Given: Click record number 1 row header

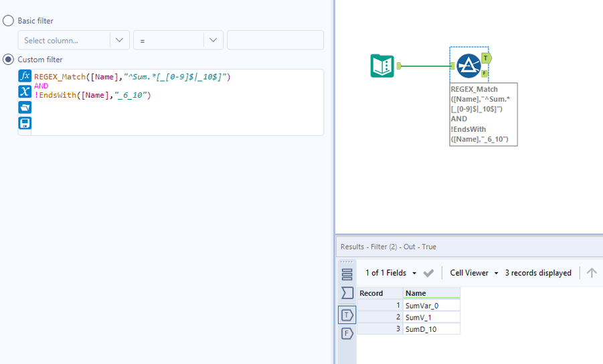Looking at the screenshot, I should (380, 306).
